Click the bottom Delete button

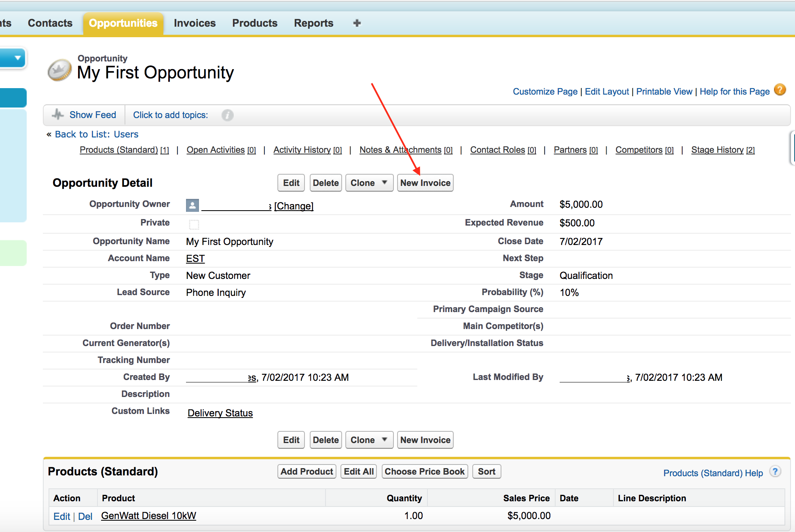click(326, 440)
